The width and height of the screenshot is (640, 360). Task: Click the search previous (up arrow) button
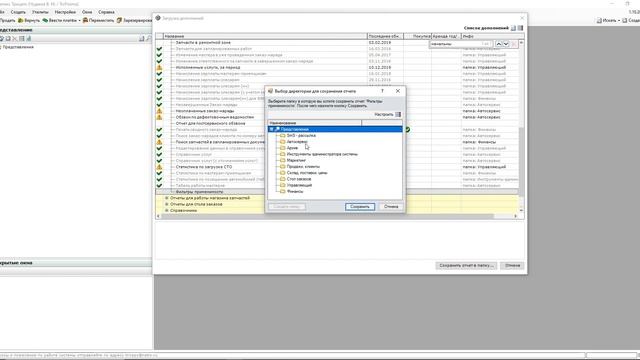498,44
